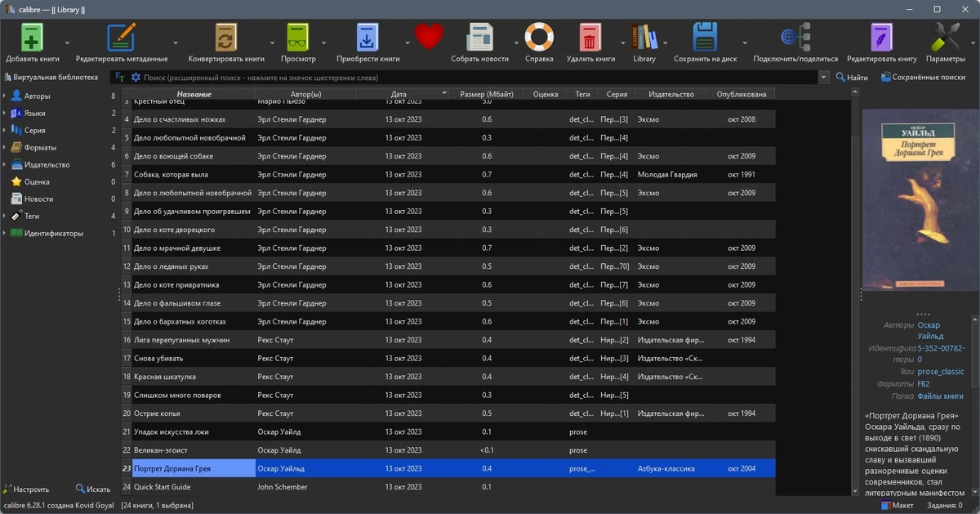Click the Удалить книги trash icon

[590, 38]
